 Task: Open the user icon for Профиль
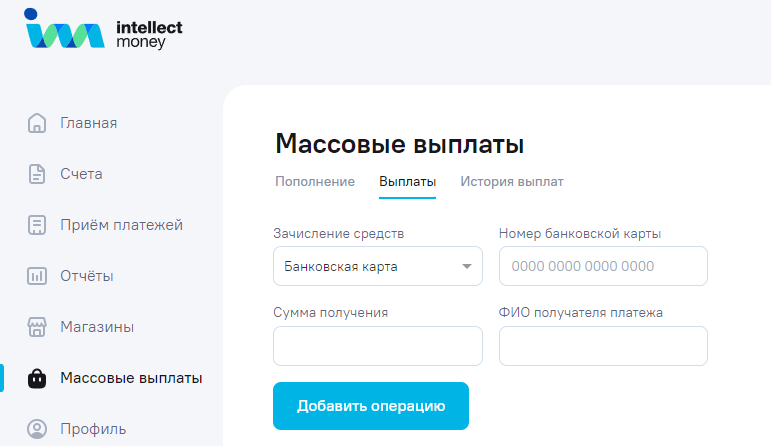[37, 429]
